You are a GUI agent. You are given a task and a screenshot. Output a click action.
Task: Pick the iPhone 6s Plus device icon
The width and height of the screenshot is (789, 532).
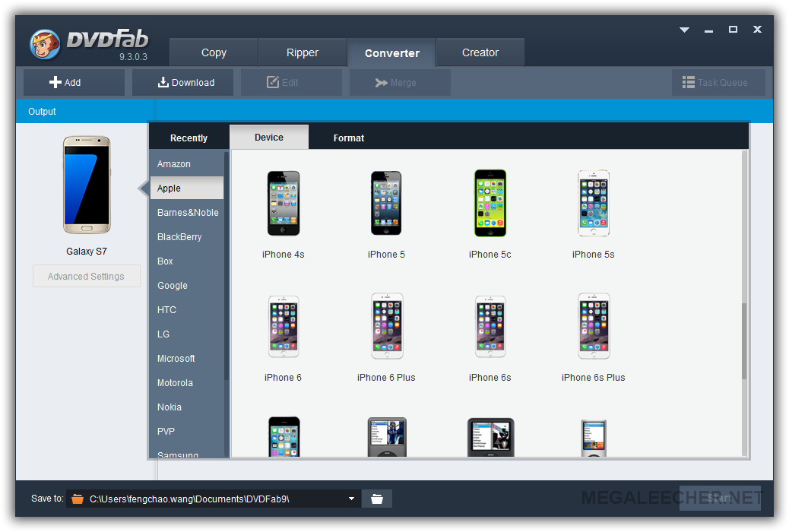click(594, 326)
